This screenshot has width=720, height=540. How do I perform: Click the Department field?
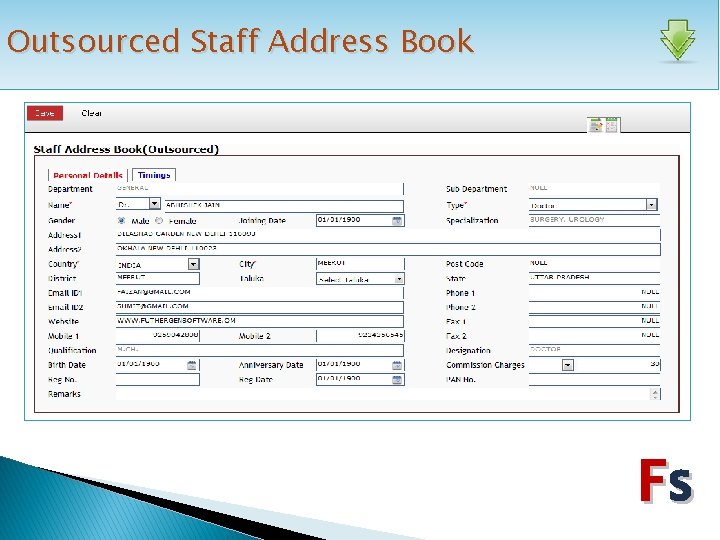[x=259, y=188]
